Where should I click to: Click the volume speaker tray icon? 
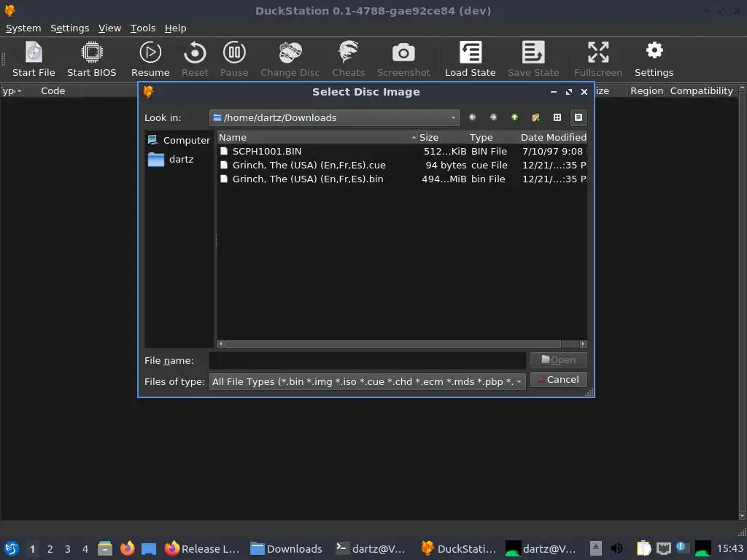(616, 548)
